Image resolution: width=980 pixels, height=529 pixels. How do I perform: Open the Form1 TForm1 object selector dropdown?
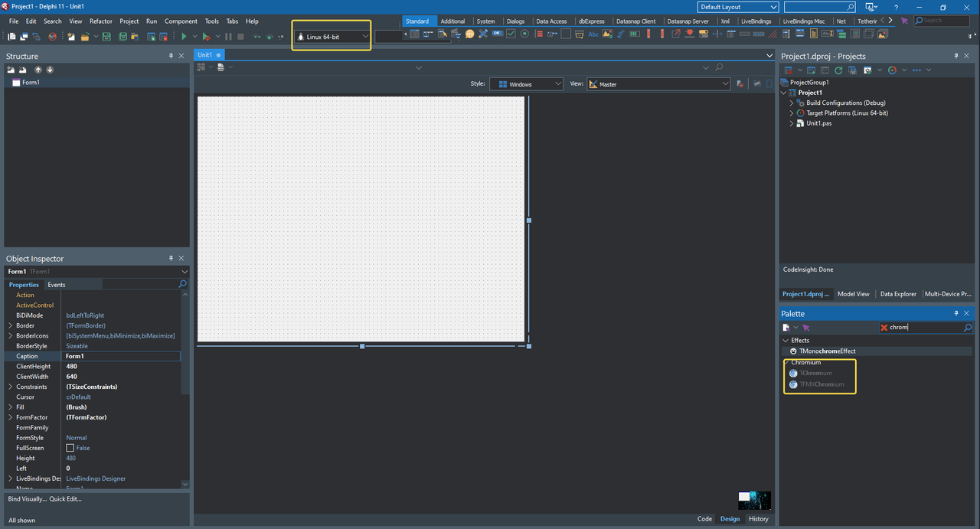[x=185, y=272]
